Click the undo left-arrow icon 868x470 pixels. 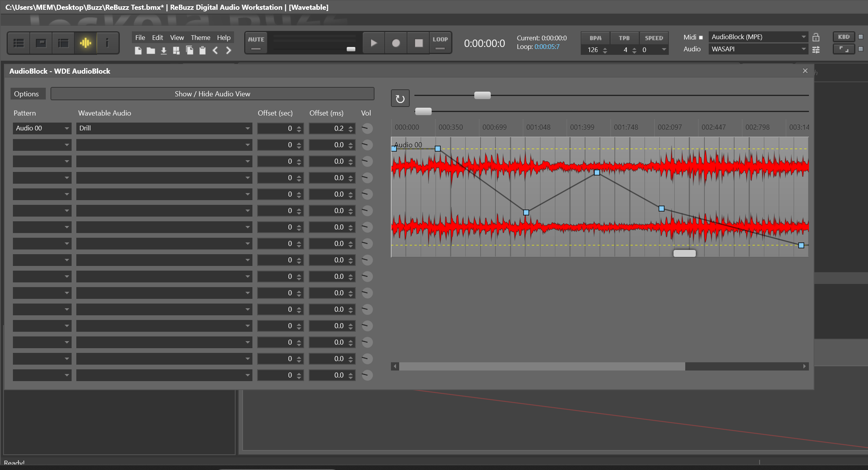215,51
